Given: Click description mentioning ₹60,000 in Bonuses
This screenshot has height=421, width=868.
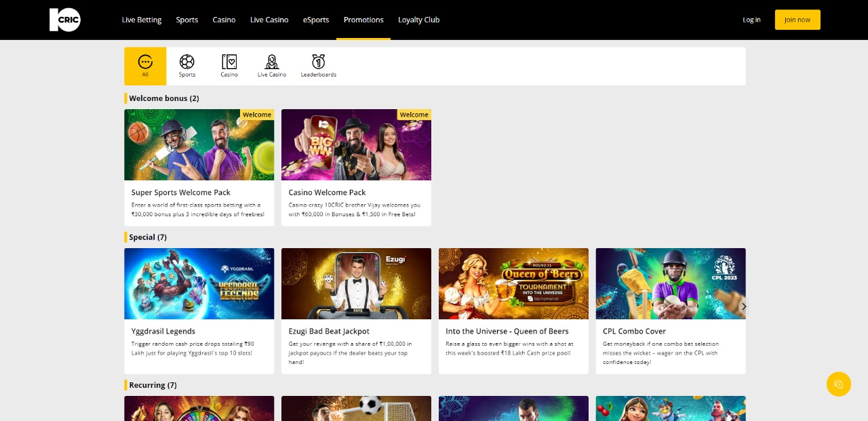Looking at the screenshot, I should 354,209.
